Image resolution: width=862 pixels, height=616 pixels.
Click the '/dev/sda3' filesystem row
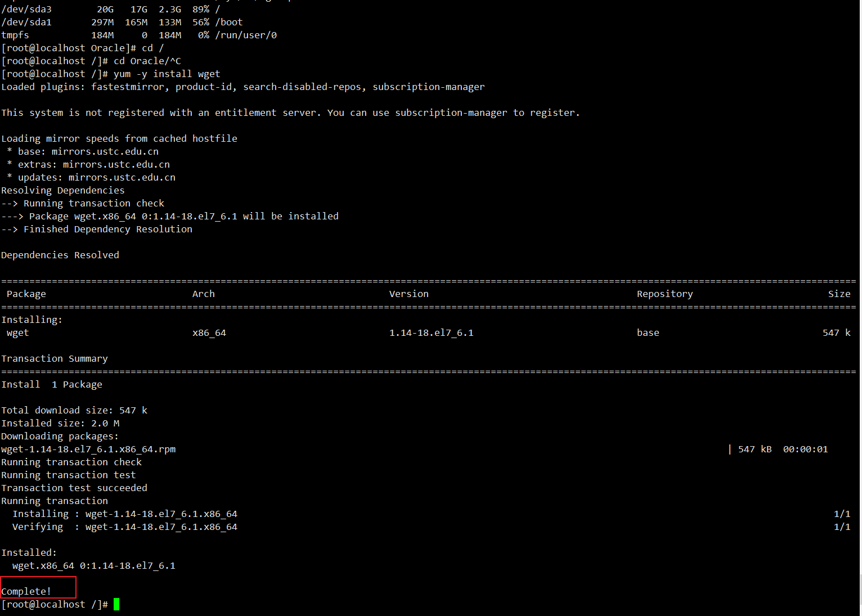click(111, 9)
